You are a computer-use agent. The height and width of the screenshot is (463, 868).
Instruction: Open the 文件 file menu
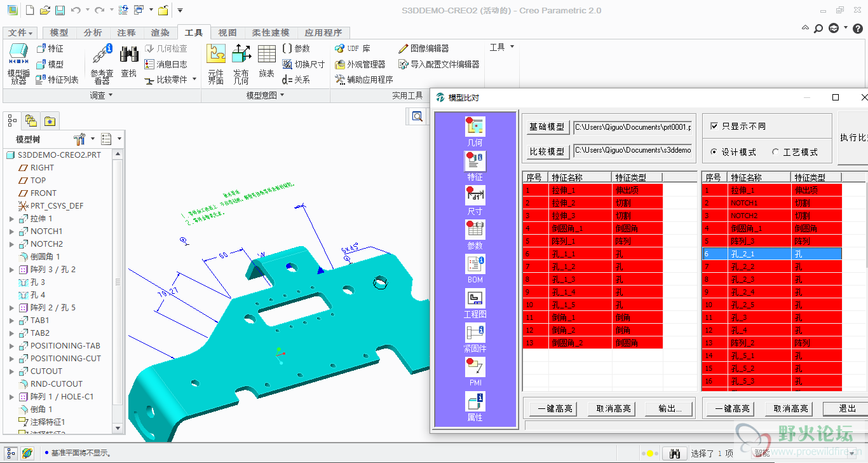20,32
